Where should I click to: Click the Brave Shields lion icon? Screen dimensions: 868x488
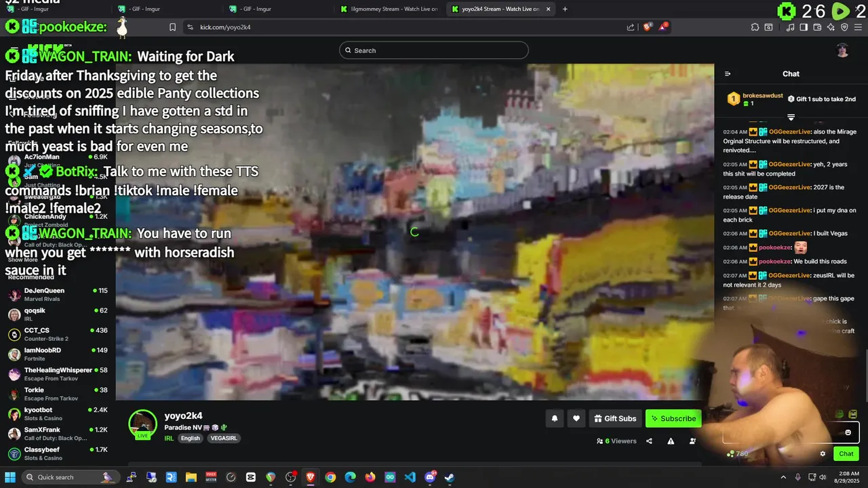click(x=648, y=27)
